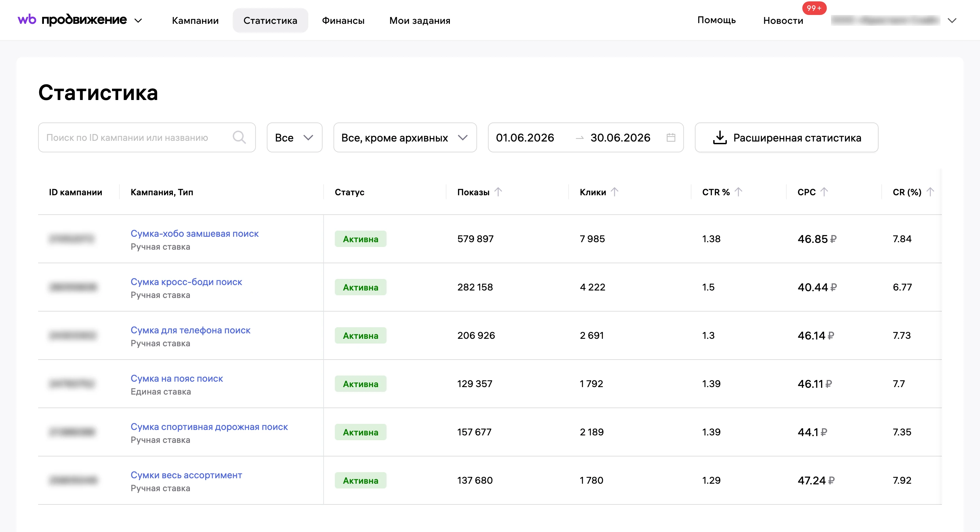Click the search magnifier icon
This screenshot has width=980, height=532.
(x=239, y=137)
